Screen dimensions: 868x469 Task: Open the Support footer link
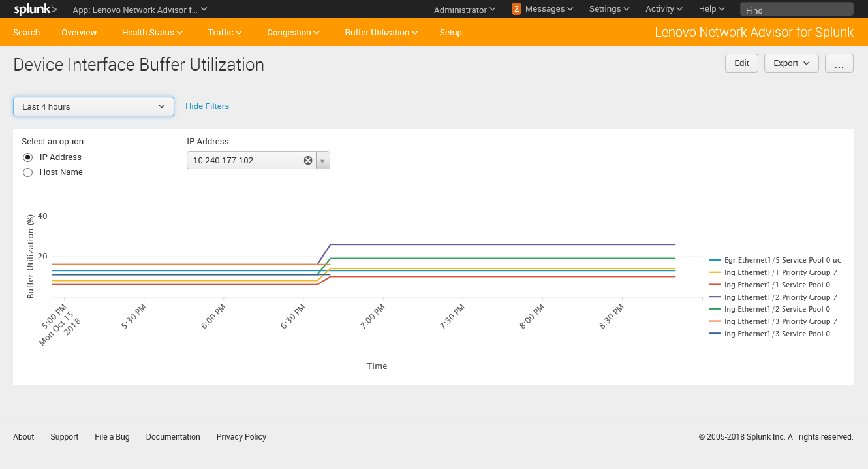[64, 437]
